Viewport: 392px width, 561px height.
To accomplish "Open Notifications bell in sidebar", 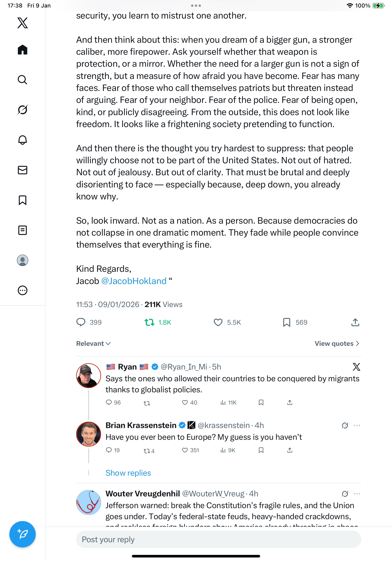I will tap(23, 140).
